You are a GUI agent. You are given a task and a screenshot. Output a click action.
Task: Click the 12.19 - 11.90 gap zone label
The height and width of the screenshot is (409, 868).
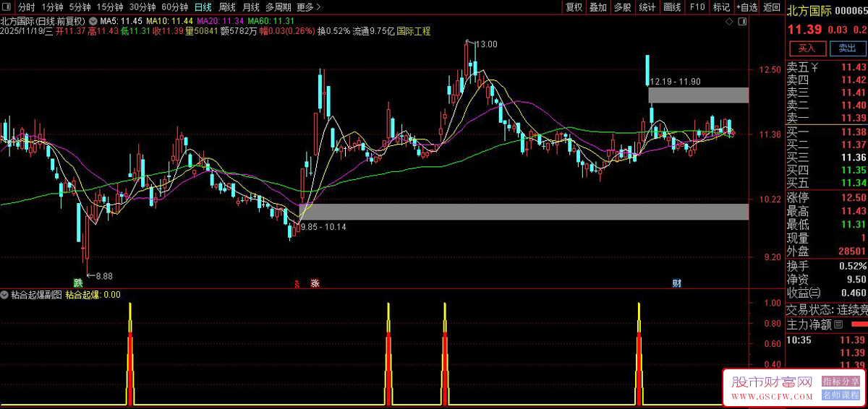coord(676,81)
